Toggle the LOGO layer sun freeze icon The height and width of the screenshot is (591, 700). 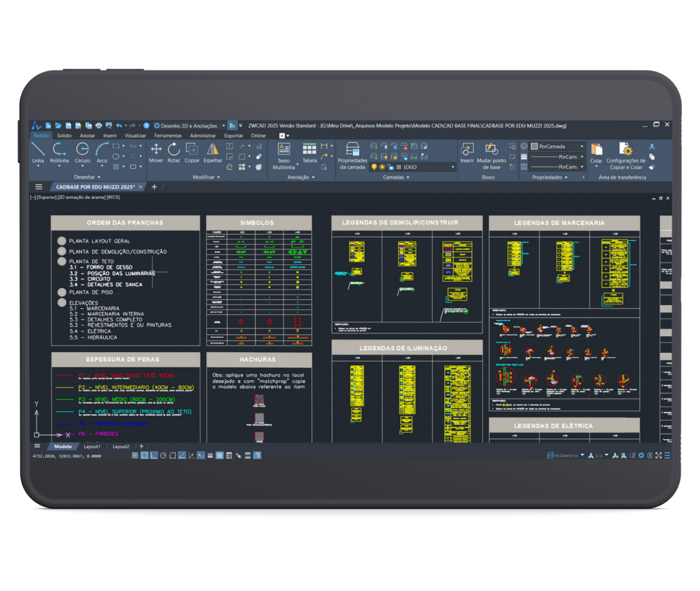tap(382, 167)
